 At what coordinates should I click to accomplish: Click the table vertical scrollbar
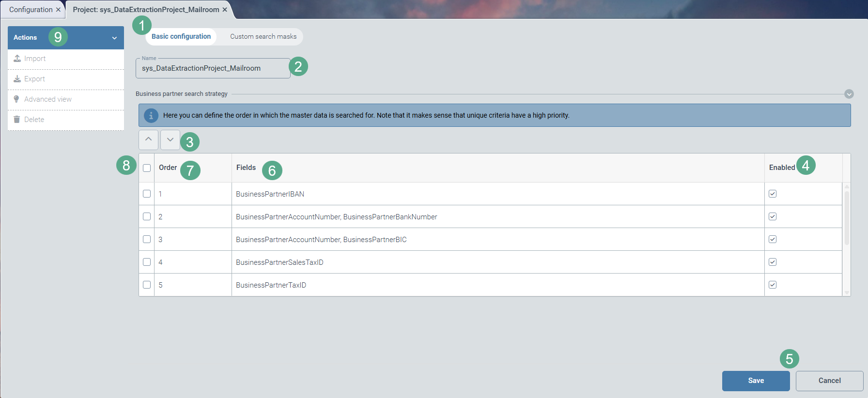pos(847,218)
